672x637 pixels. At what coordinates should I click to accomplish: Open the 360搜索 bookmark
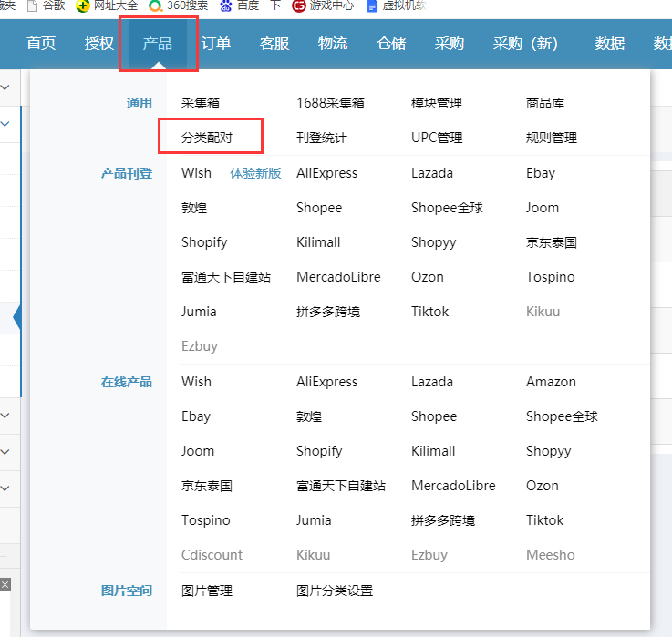(x=179, y=5)
